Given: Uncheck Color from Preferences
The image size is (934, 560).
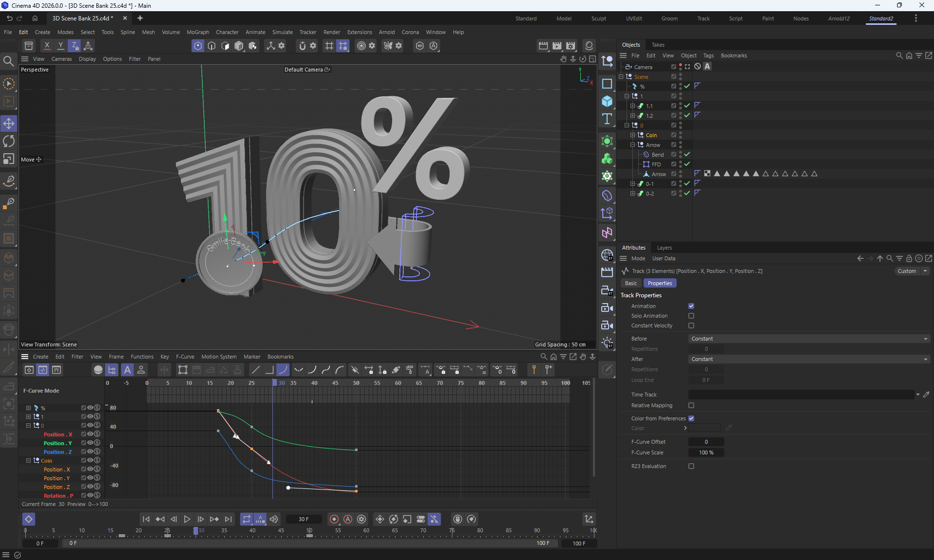Looking at the screenshot, I should [x=691, y=418].
